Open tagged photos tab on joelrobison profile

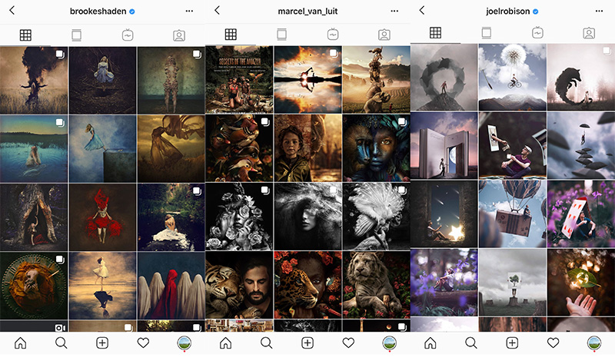click(589, 33)
